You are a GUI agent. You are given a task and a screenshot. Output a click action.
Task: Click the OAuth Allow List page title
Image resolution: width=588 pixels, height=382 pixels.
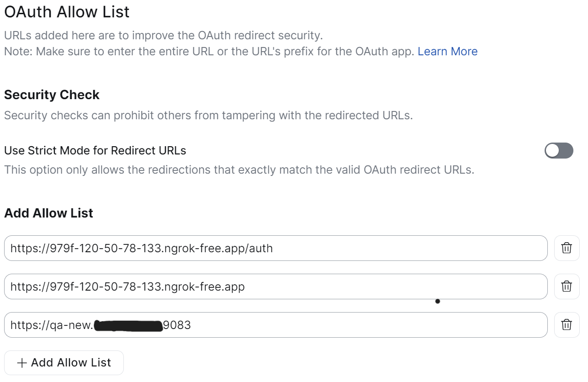67,12
